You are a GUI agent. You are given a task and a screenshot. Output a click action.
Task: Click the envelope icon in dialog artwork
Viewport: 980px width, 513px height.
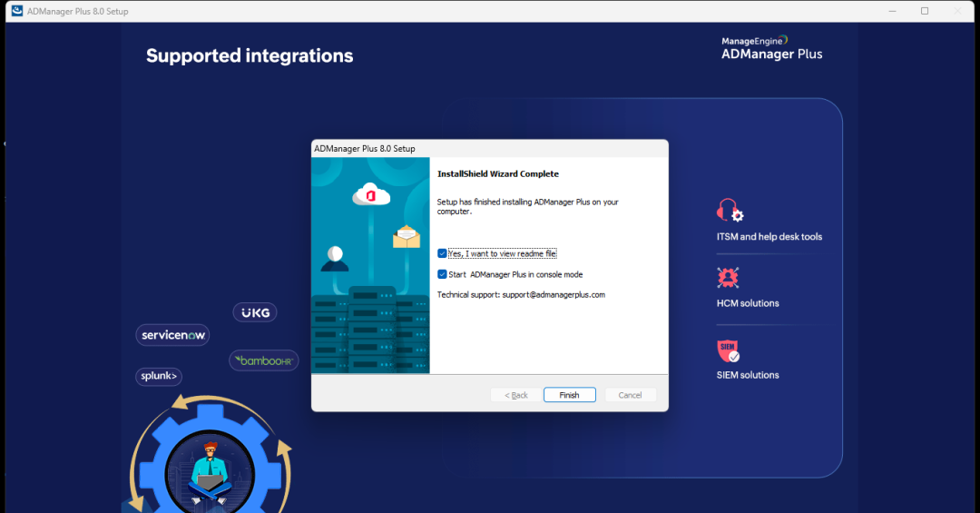click(x=407, y=236)
